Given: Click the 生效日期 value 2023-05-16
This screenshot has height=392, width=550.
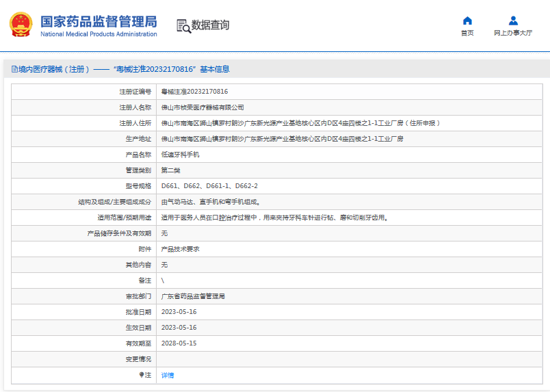Looking at the screenshot, I should 179,328.
